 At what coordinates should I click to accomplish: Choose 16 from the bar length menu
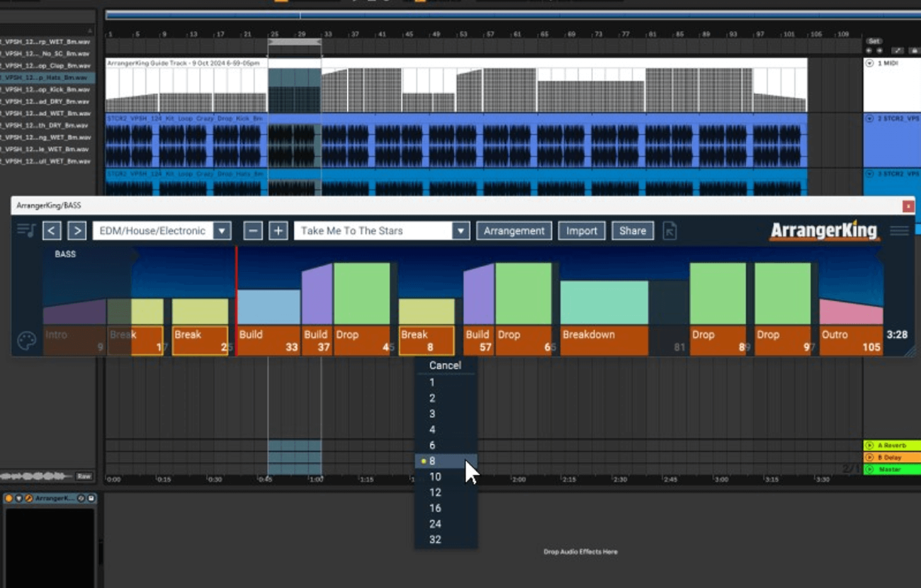pos(435,508)
